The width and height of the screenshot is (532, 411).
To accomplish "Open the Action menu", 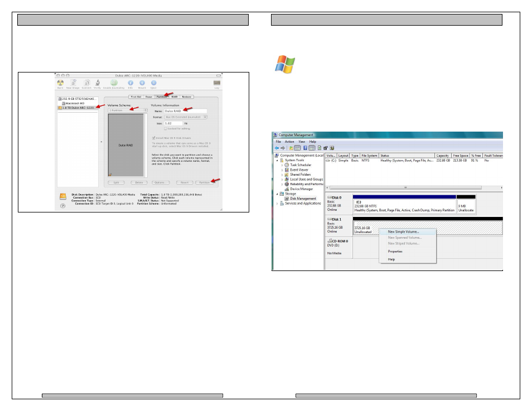I will pyautogui.click(x=289, y=142).
